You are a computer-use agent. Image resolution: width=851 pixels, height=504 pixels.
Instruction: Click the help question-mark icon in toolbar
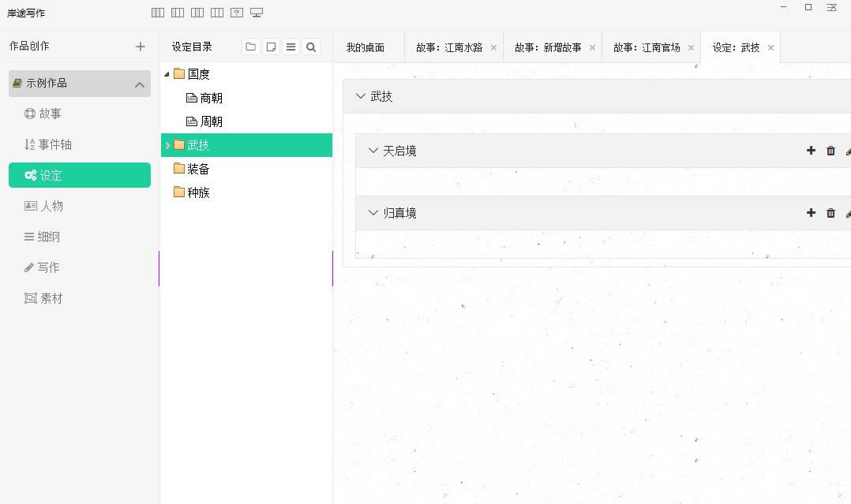(236, 13)
